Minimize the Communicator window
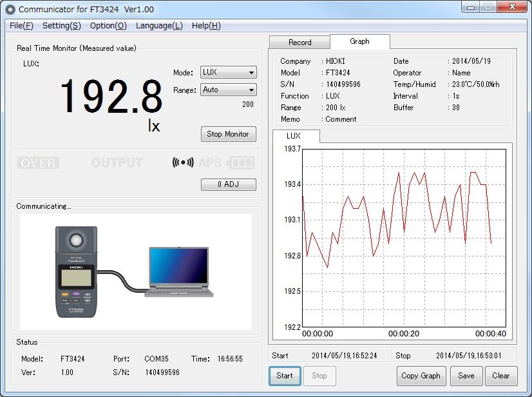Image resolution: width=532 pixels, height=397 pixels. point(471,7)
